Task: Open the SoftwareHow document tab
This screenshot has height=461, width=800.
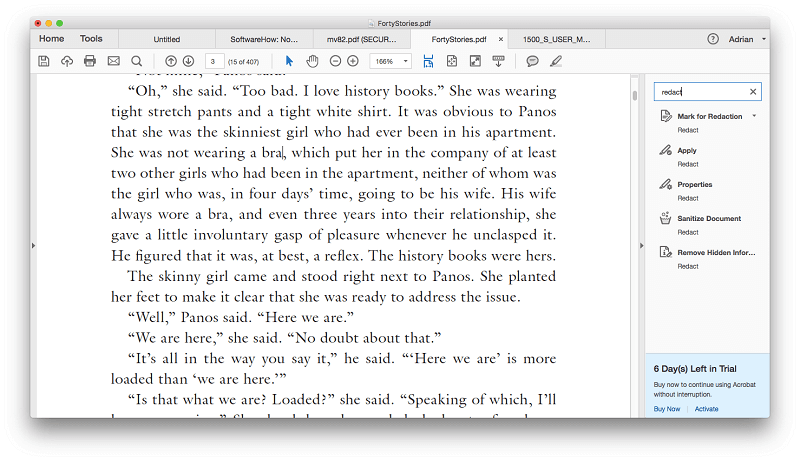Action: click(x=264, y=39)
